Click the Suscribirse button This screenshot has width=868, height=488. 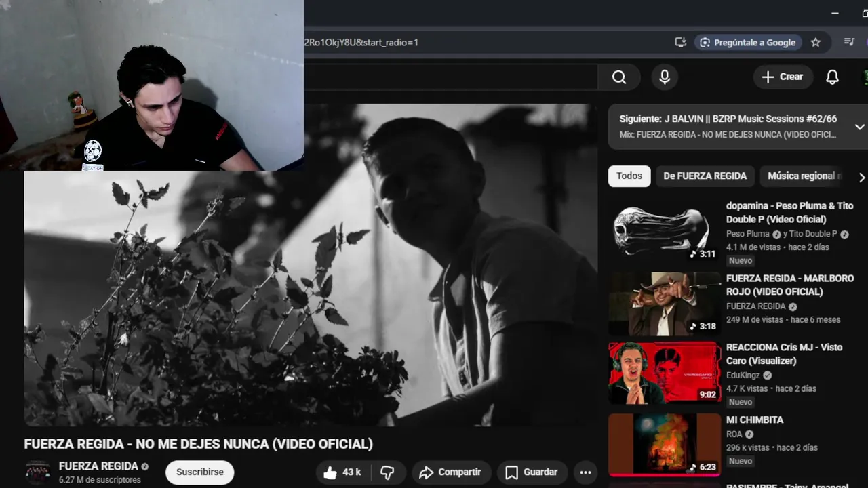200,472
